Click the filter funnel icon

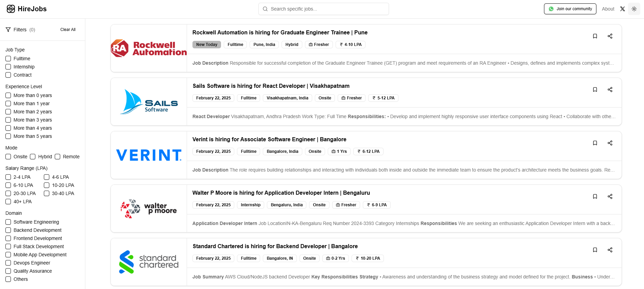click(x=8, y=30)
